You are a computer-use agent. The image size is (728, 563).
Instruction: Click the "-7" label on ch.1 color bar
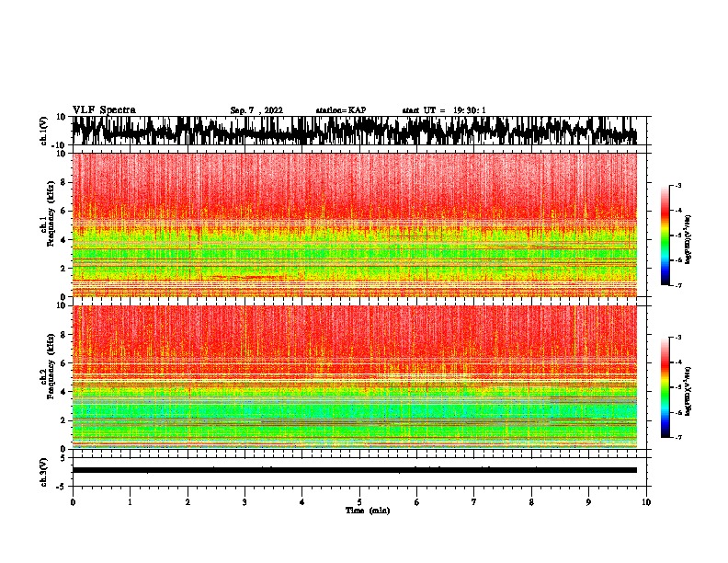click(678, 285)
